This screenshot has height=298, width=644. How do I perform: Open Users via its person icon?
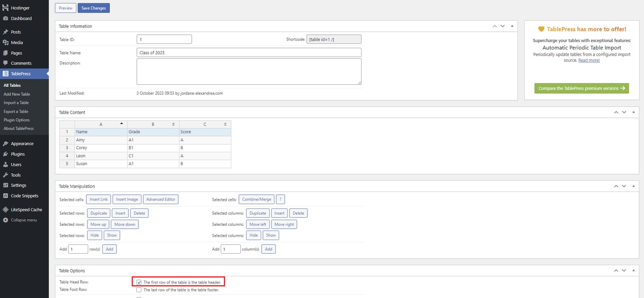tap(5, 165)
